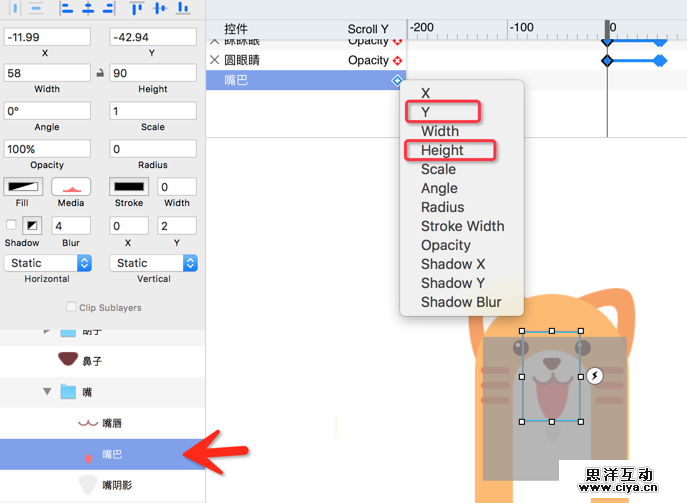Choose Height from the property menu
687x503 pixels.
point(442,150)
